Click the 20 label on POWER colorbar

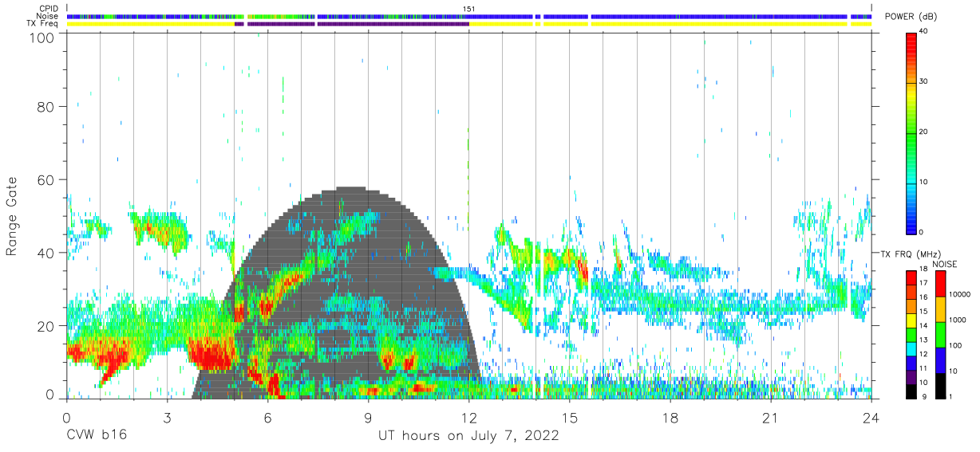pos(924,132)
